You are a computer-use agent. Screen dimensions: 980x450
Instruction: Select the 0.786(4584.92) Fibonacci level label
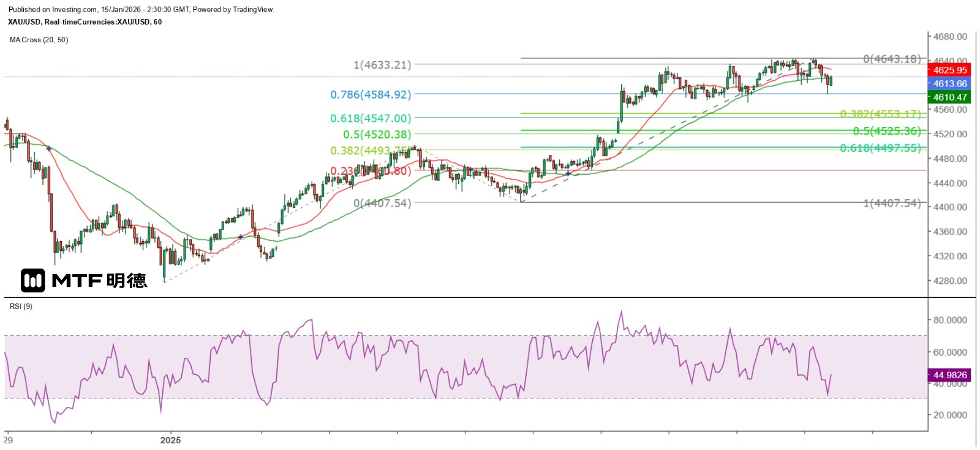371,94
